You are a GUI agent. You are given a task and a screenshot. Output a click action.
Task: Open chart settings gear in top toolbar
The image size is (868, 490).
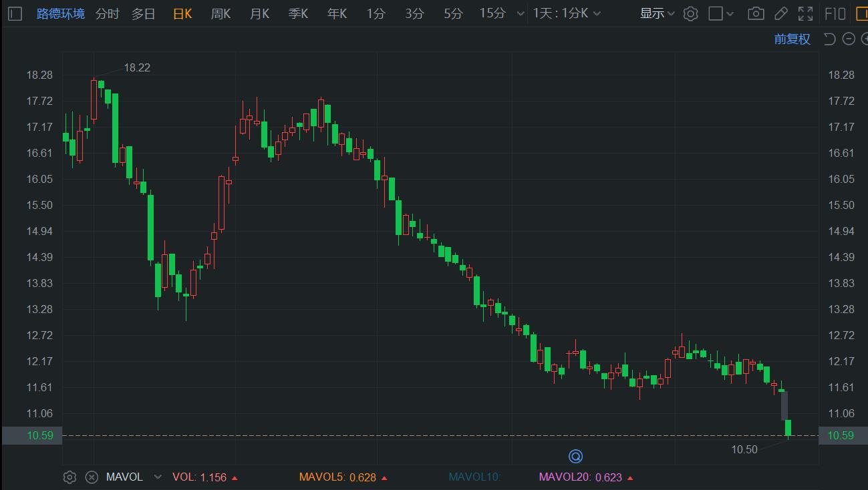point(691,13)
